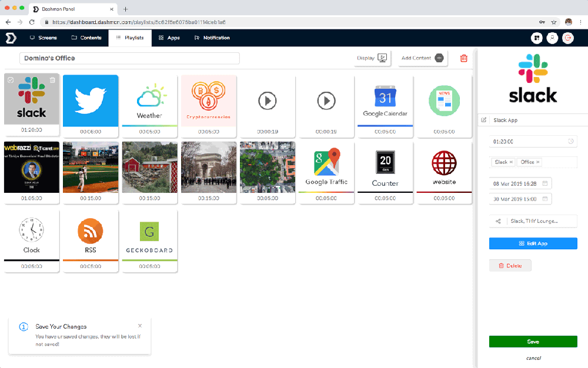Reload the page in browser

coord(32,22)
